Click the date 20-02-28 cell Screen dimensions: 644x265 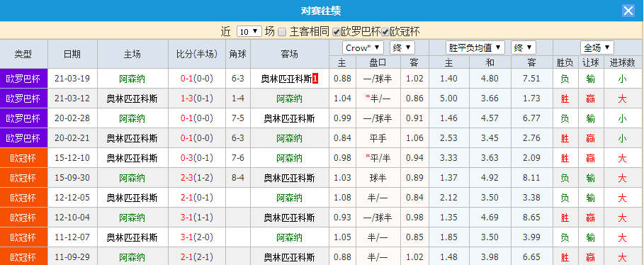72,118
